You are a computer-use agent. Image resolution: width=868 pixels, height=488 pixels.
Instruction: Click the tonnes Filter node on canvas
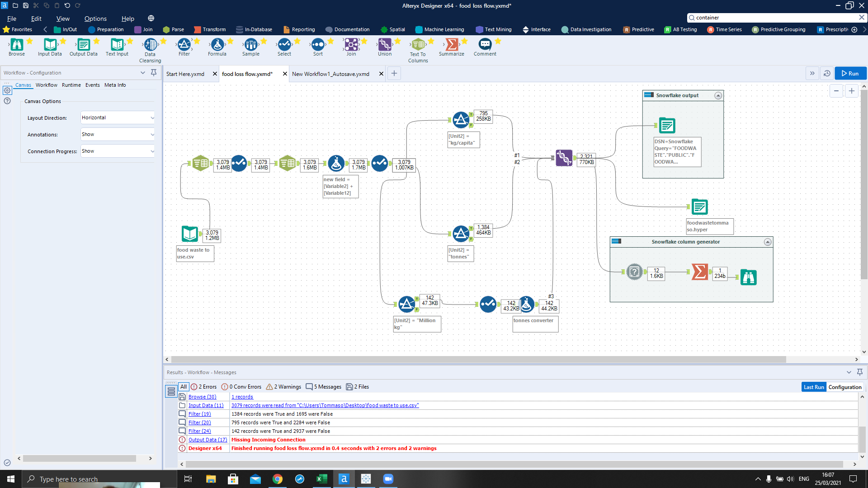[461, 234]
